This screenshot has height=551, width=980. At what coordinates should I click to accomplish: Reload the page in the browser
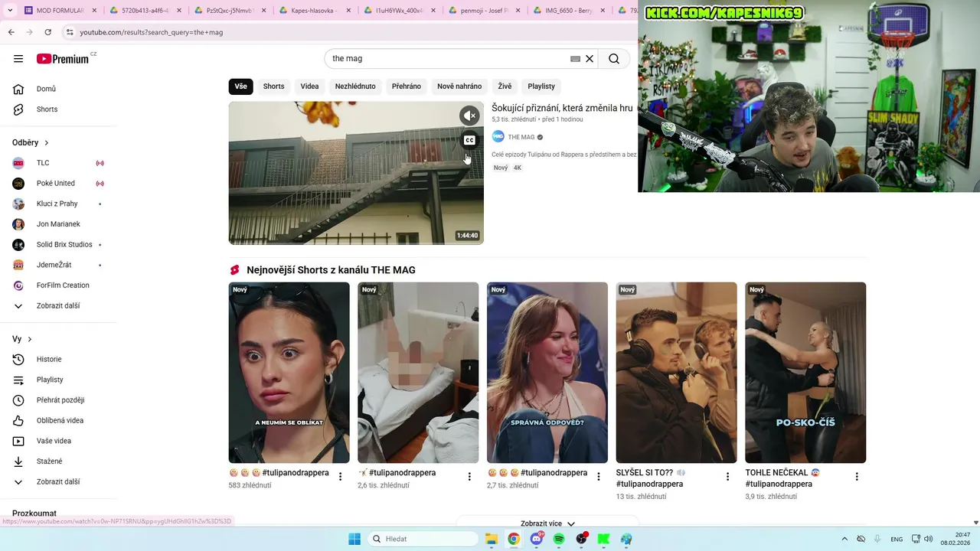(48, 32)
